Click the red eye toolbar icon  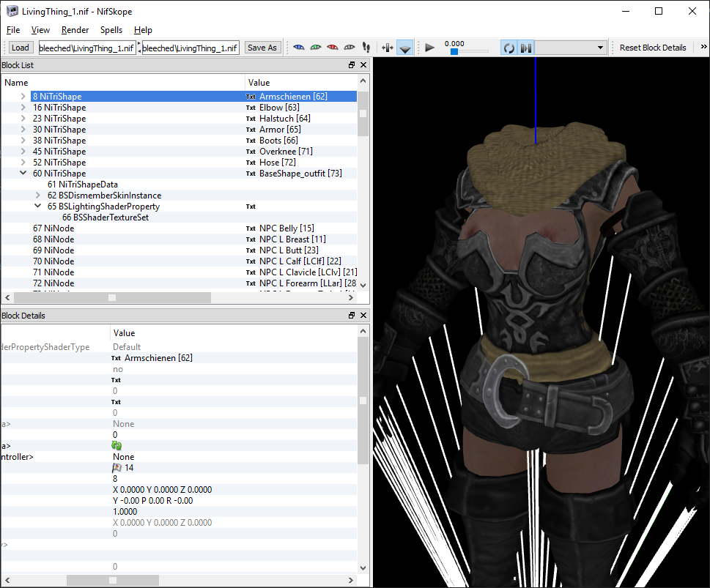pyautogui.click(x=333, y=47)
